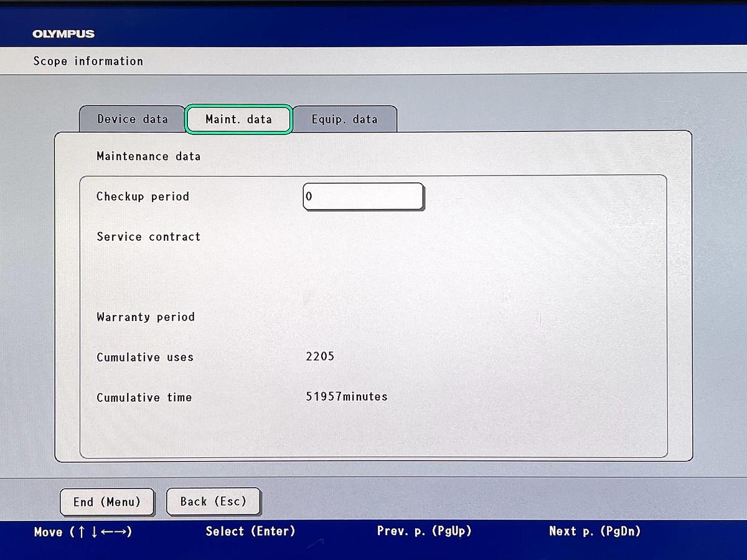Click the Scope information title

point(88,61)
